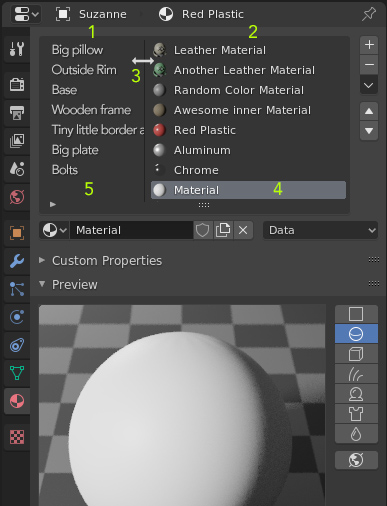The width and height of the screenshot is (387, 506).
Task: Collapse the Preview panel
Action: [42, 284]
